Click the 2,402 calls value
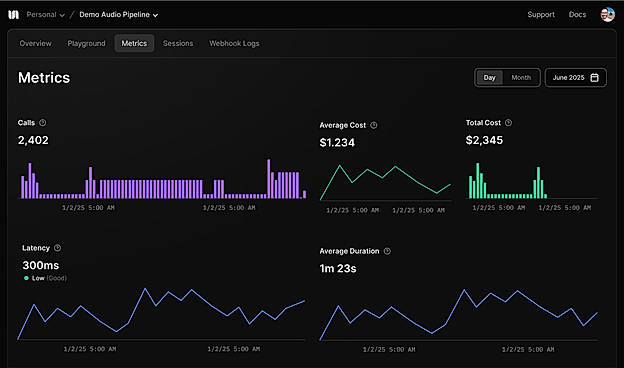Viewport: 624px width, 368px height. coord(33,140)
